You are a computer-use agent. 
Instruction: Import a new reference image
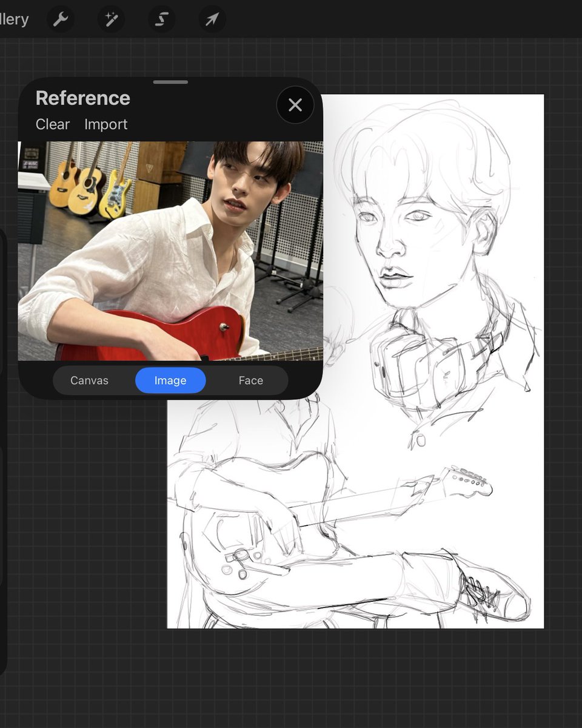105,124
